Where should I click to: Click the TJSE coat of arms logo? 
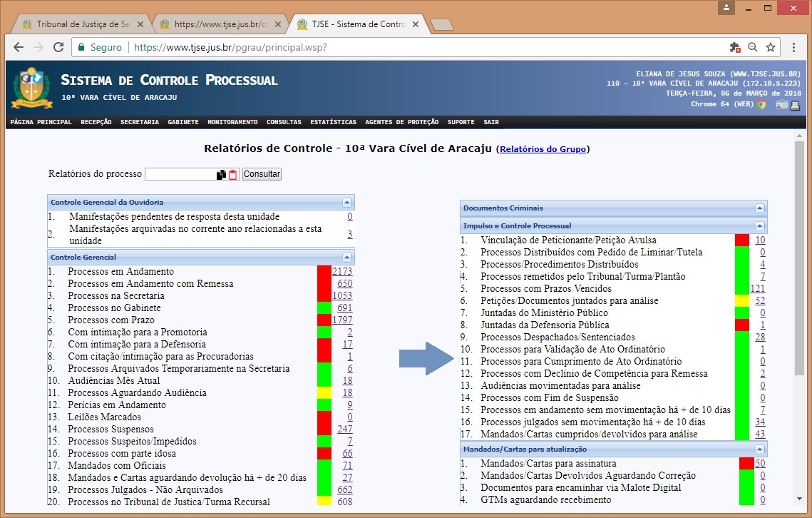(x=31, y=86)
